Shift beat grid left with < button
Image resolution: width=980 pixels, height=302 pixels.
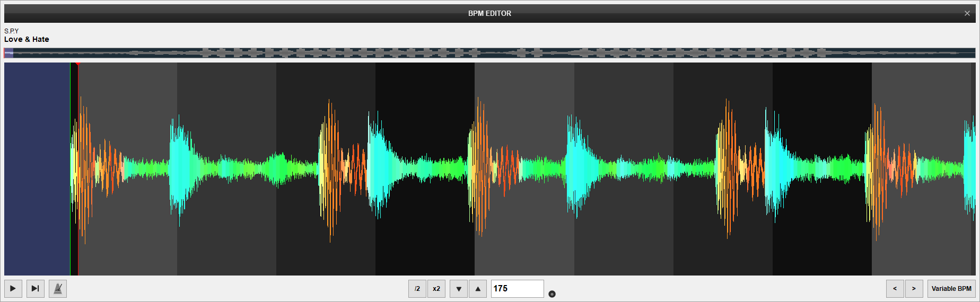[895, 289]
